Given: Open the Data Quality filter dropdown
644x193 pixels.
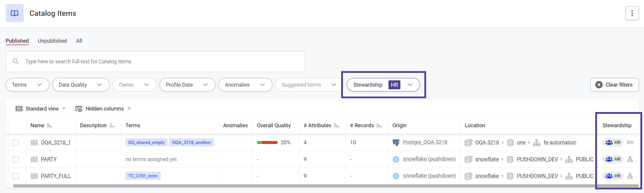Looking at the screenshot, I should coord(80,85).
